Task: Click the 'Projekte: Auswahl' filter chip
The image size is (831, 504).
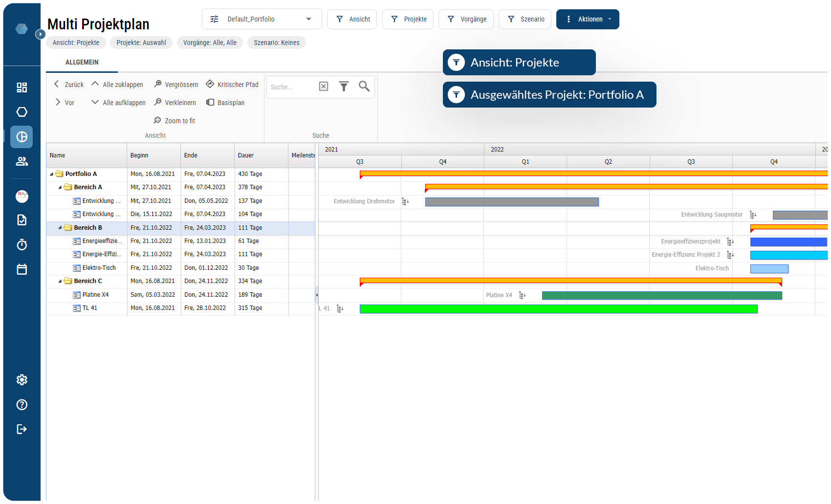Action: point(141,43)
